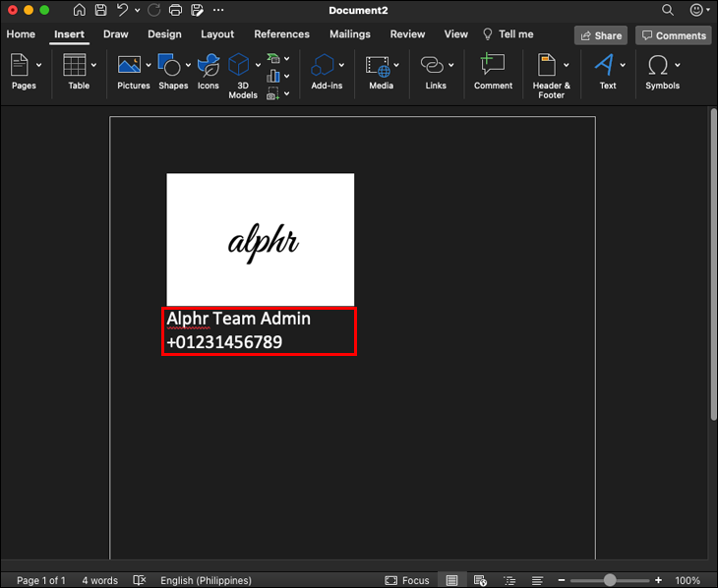718x588 pixels.
Task: Open the spelling and grammar check icon
Action: pyautogui.click(x=140, y=580)
